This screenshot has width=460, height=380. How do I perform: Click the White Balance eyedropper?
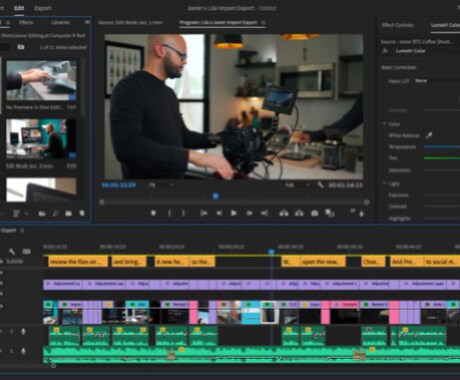tap(429, 135)
